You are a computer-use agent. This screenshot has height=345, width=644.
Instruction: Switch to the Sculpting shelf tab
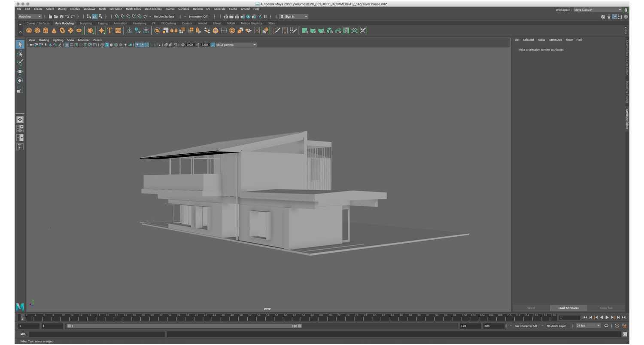85,23
